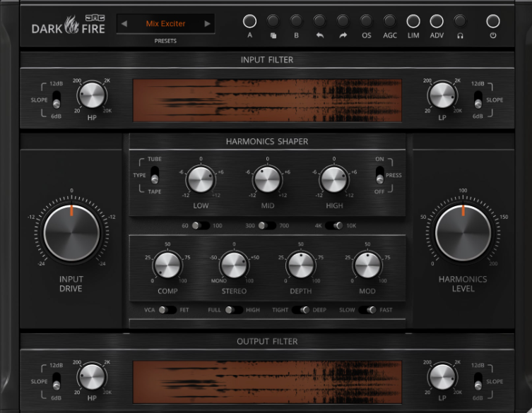The image size is (532, 413).
Task: Open the Mix Exciter preset menu
Action: [165, 24]
